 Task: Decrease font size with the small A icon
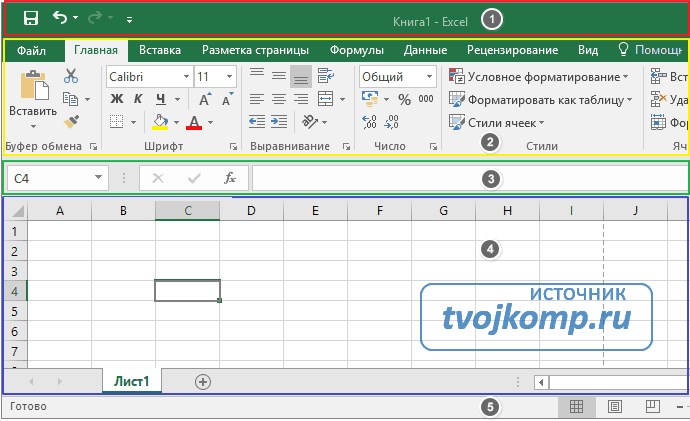[227, 99]
